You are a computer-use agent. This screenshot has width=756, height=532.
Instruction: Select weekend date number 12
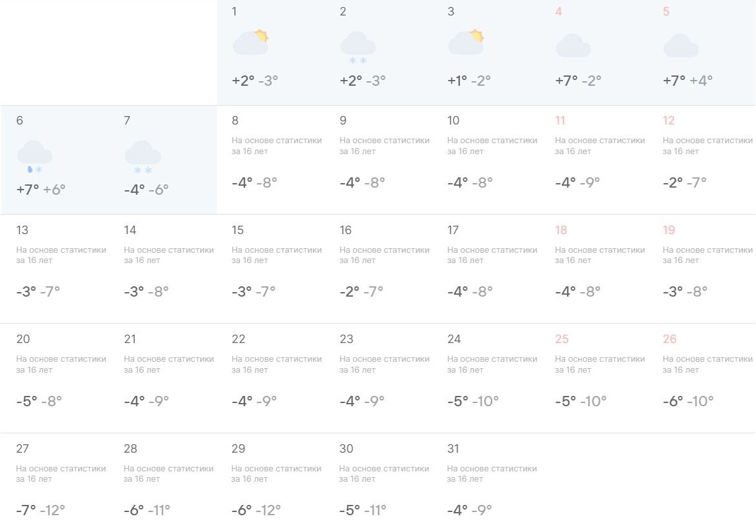(668, 121)
